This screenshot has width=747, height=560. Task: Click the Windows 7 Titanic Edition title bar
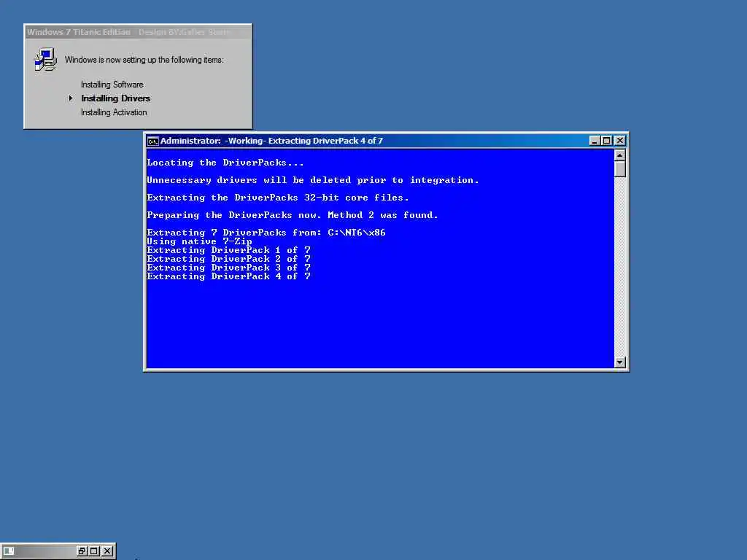138,32
